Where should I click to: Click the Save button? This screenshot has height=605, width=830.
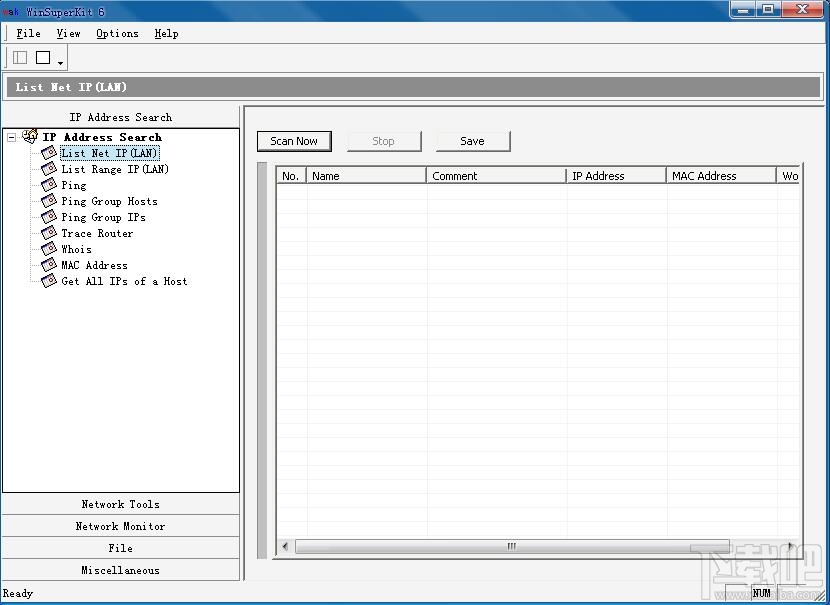tap(472, 141)
